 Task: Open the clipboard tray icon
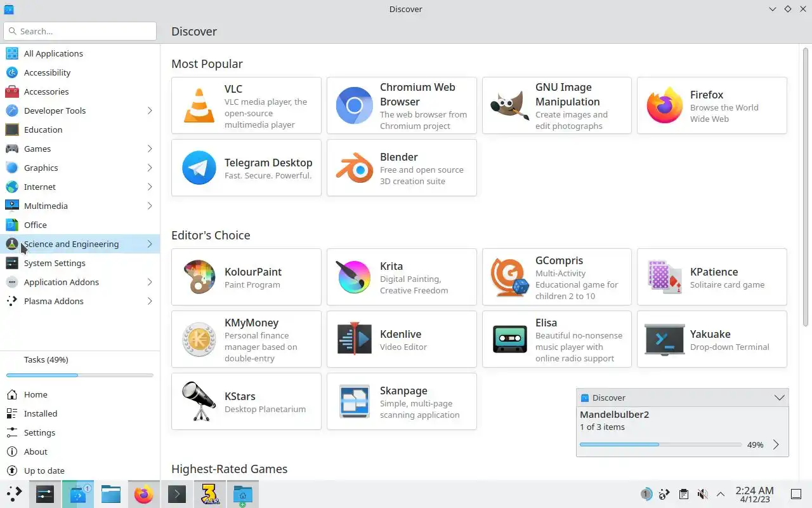pyautogui.click(x=683, y=494)
